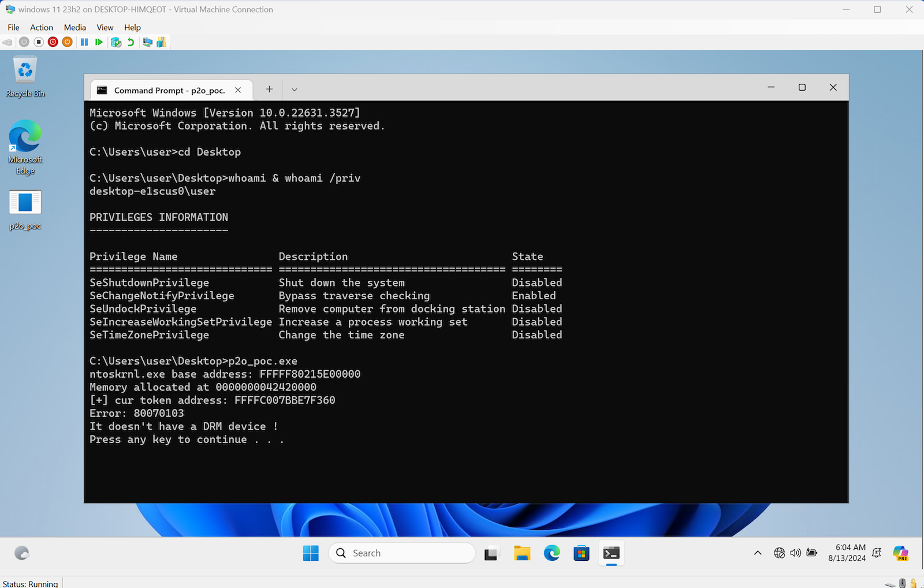The width and height of the screenshot is (924, 588).
Task: Open the Help menu
Action: pyautogui.click(x=132, y=27)
